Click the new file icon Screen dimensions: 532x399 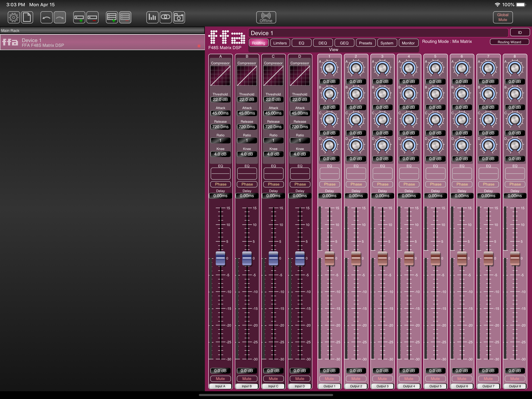[27, 17]
